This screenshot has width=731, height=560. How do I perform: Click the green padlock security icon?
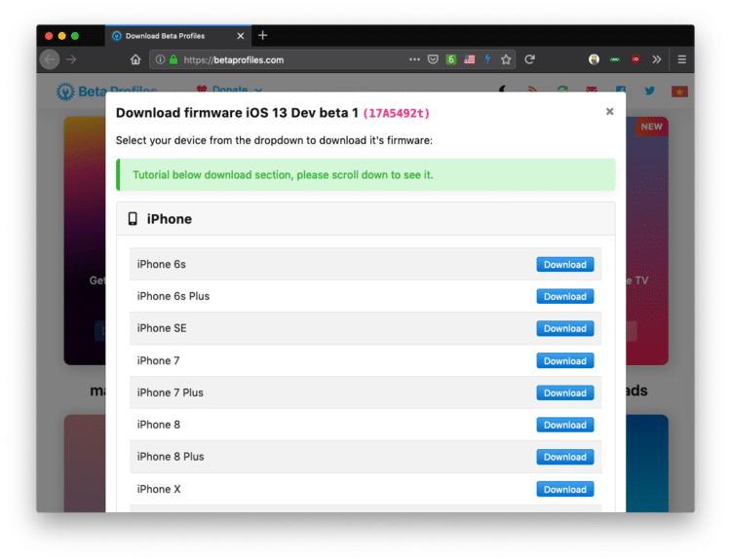point(173,59)
